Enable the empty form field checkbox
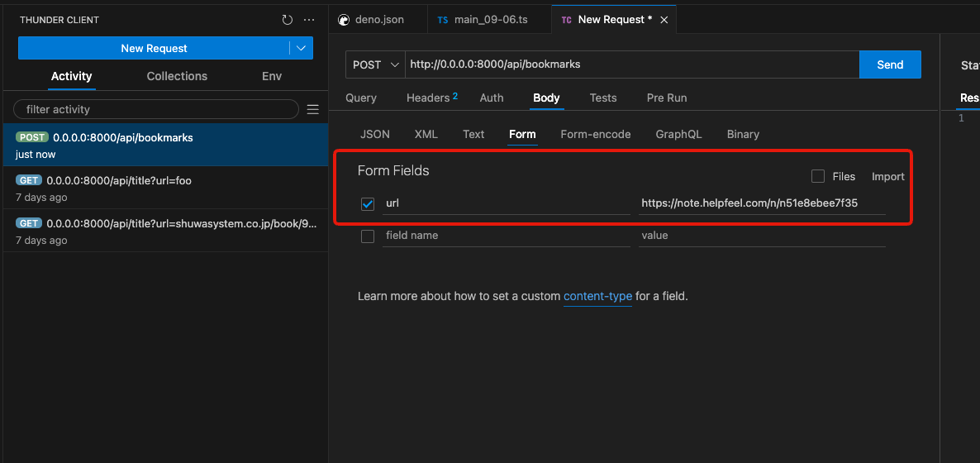980x463 pixels. pyautogui.click(x=368, y=236)
